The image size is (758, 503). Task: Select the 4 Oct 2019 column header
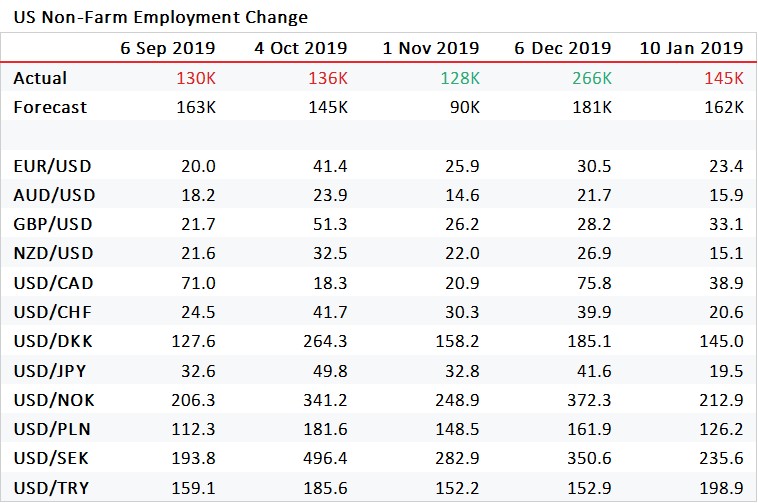click(x=299, y=48)
